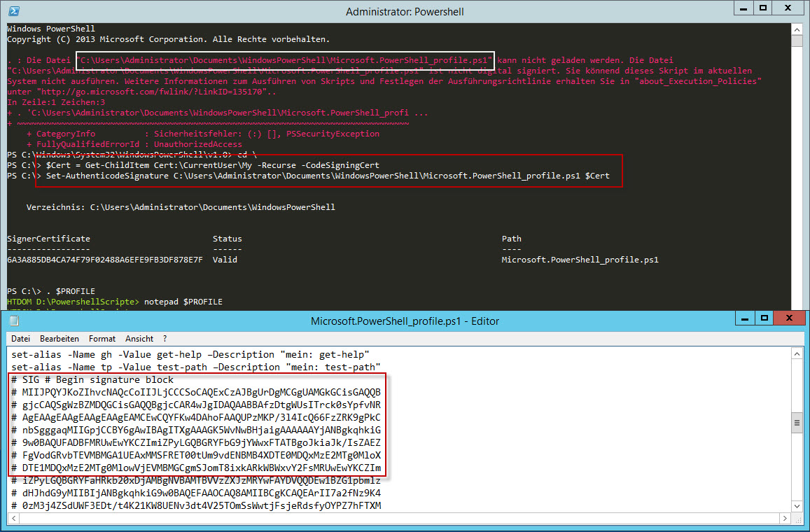Close the PowerShell window

click(788, 8)
